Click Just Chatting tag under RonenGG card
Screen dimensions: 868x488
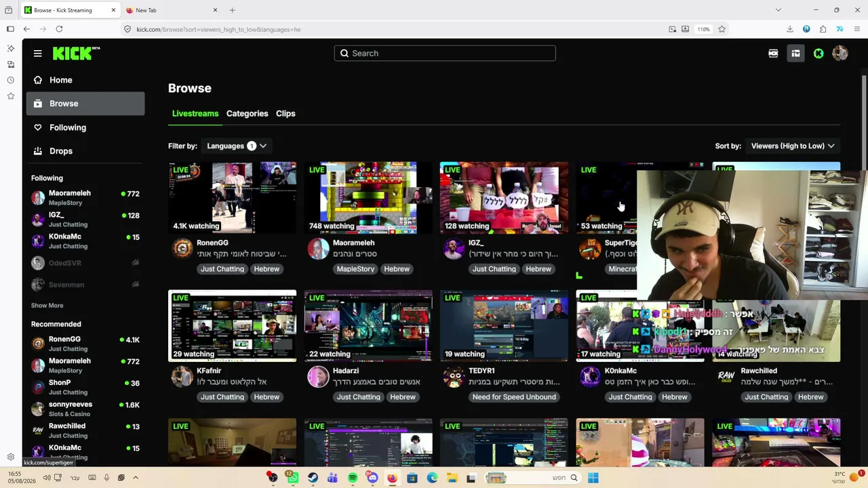click(x=222, y=269)
